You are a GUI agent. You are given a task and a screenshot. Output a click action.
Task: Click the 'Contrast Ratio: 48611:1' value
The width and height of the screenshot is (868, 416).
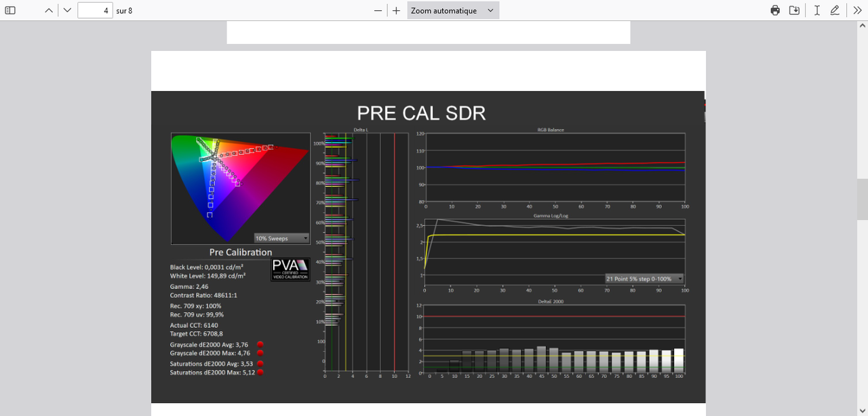[x=203, y=295]
